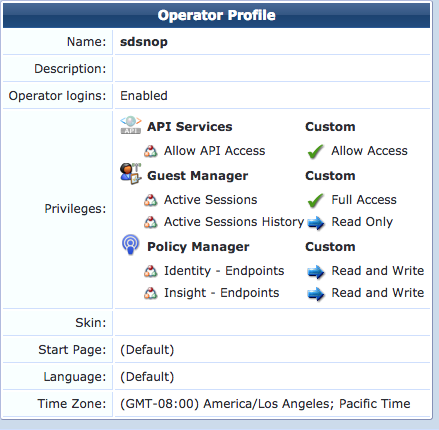Click the Time Zone field label
Viewport: 439px width, 430px height.
72,404
